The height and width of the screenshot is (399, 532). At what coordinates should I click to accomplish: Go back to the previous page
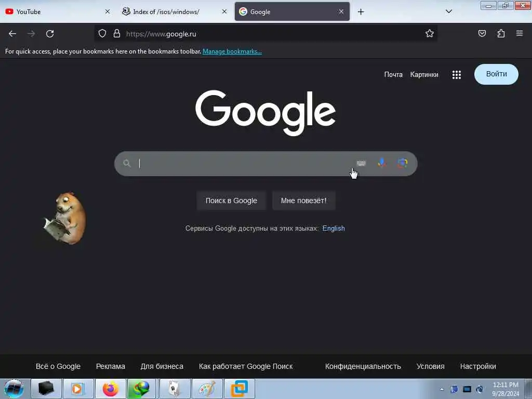coord(12,34)
